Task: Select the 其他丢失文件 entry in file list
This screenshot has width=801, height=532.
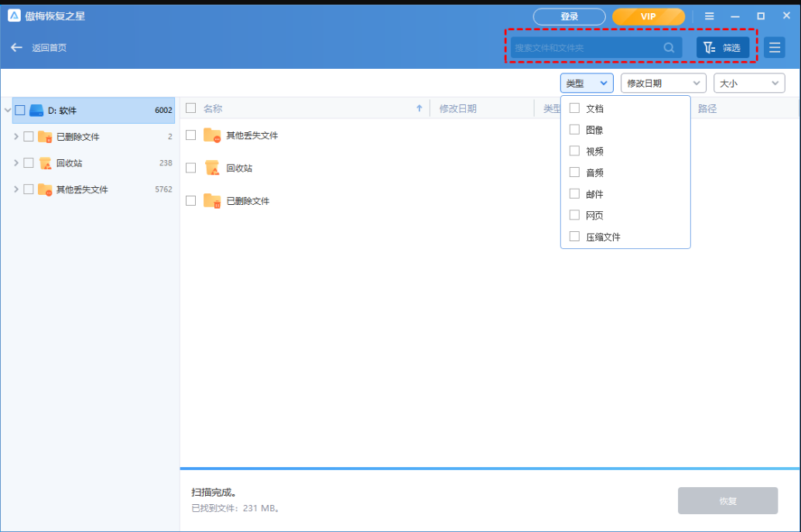Action: [x=252, y=135]
